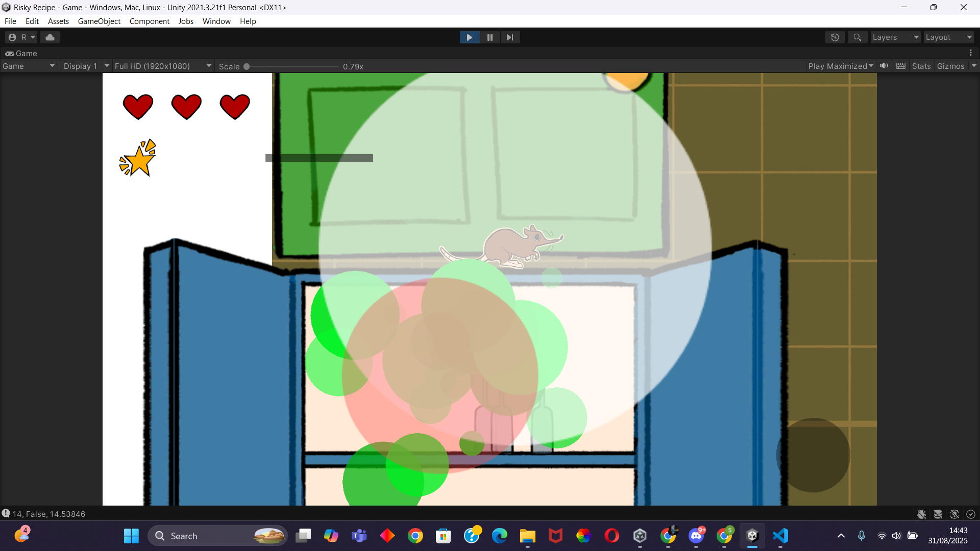This screenshot has width=980, height=551.
Task: Open Visual Studio Code from taskbar
Action: coord(780,536)
